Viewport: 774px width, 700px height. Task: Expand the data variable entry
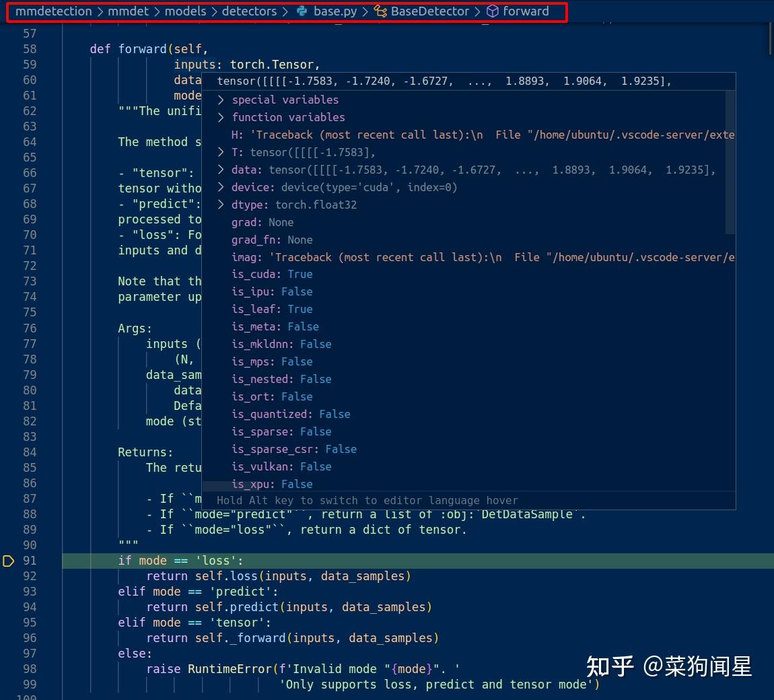point(220,170)
